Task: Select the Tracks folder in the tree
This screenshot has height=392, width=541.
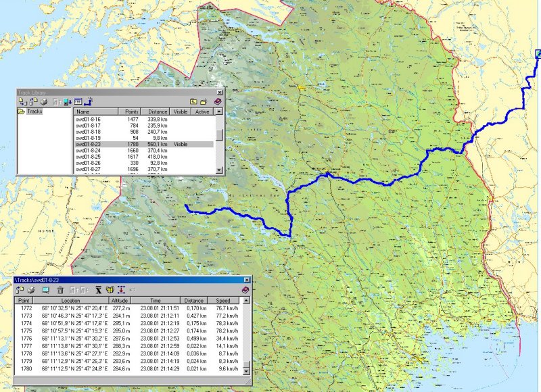Action: pos(34,112)
